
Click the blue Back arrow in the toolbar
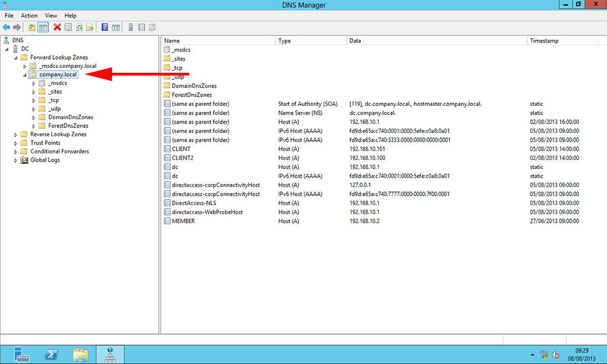pyautogui.click(x=6, y=28)
